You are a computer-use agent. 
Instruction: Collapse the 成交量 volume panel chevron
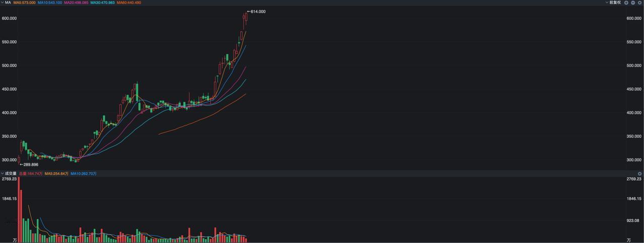click(x=2, y=174)
